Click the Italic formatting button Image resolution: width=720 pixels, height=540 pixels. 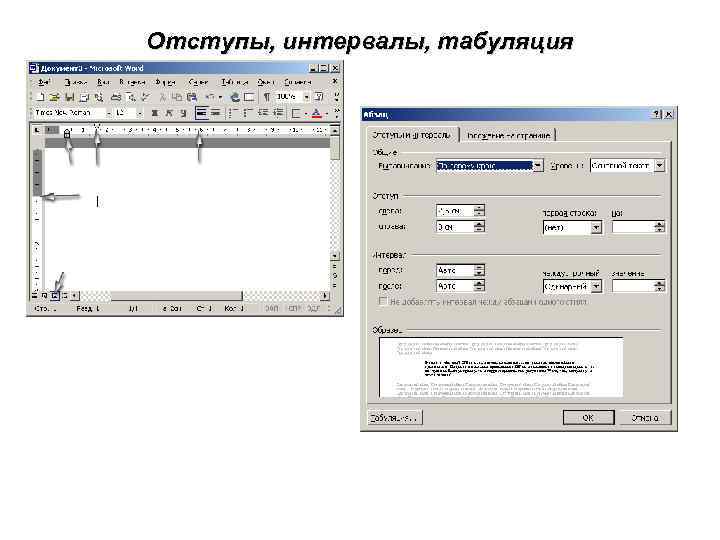pyautogui.click(x=169, y=113)
